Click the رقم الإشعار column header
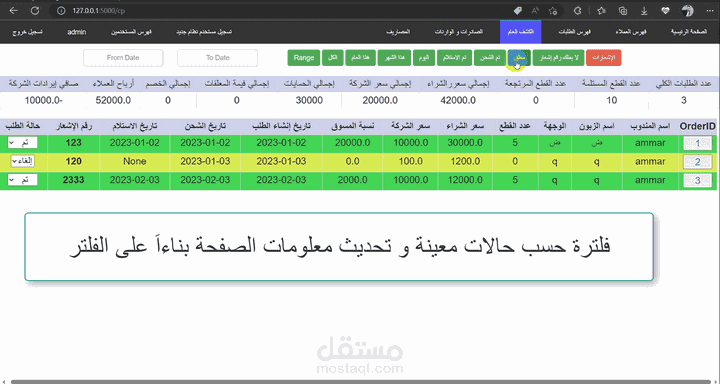The width and height of the screenshot is (720, 384). pos(73,126)
